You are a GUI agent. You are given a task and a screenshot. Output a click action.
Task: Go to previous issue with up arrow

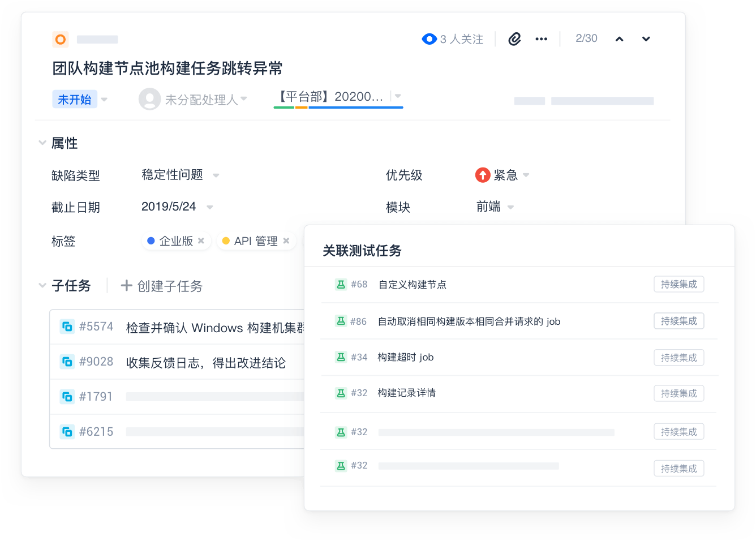pos(620,39)
